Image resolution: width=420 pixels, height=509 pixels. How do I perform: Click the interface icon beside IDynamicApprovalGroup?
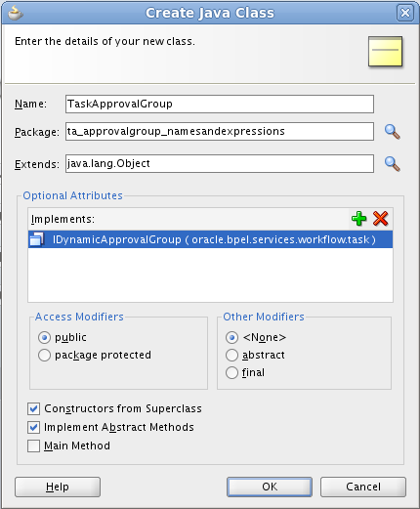click(x=37, y=239)
